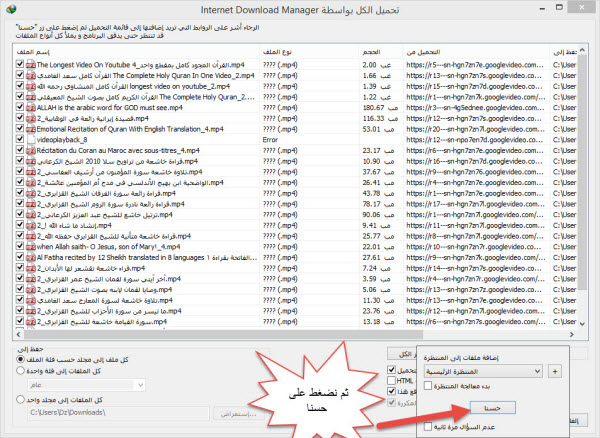Click the horizontal scrollbar thumb of the list
The width and height of the screenshot is (600, 438).
click(x=223, y=335)
